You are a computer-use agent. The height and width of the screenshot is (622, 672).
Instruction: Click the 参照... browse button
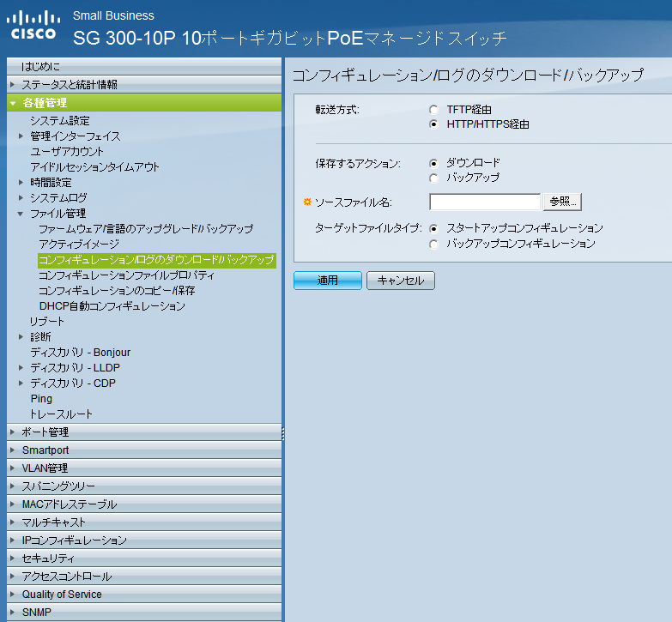(x=562, y=202)
